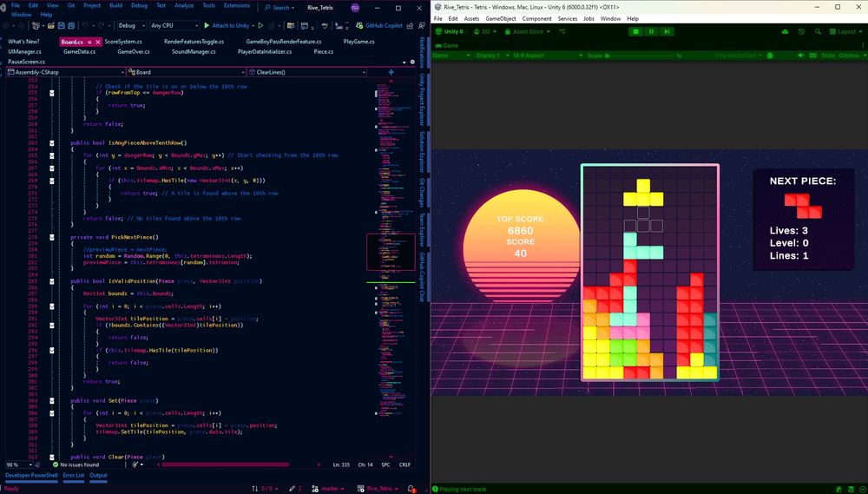Open the Developer PowerShell panel
868x494 pixels.
pyautogui.click(x=31, y=475)
